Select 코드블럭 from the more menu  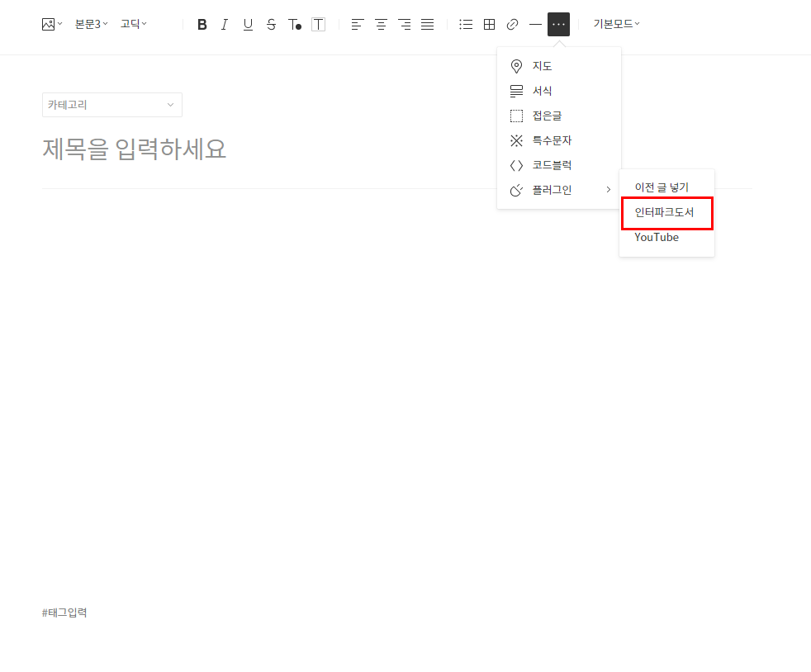[559, 165]
